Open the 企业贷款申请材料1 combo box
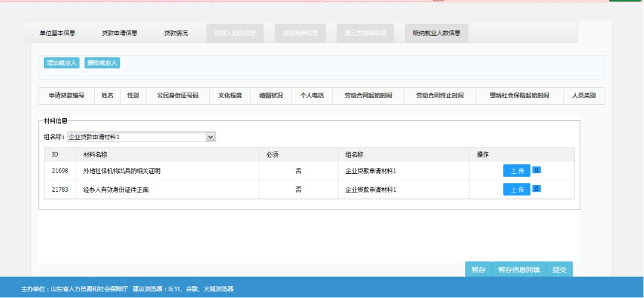 click(x=137, y=137)
